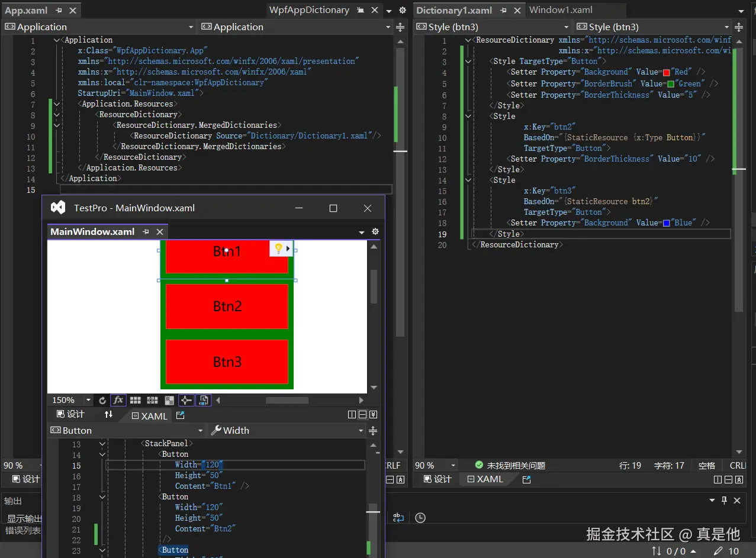This screenshot has width=756, height=558.
Task: Toggle timestamp clock icon in output panel
Action: tap(420, 518)
